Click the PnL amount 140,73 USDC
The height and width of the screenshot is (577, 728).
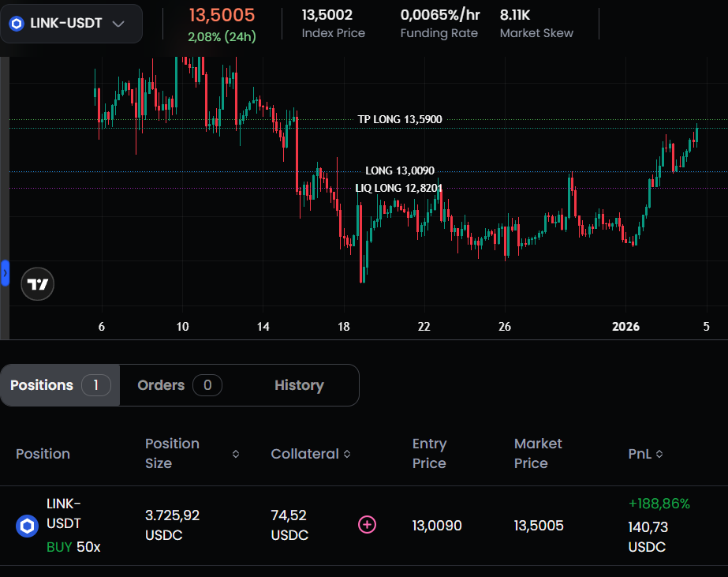click(x=648, y=537)
